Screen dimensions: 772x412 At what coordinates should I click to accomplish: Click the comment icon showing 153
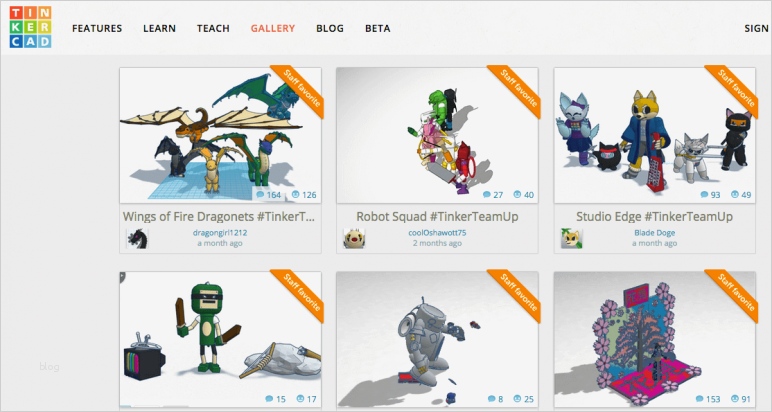click(700, 399)
